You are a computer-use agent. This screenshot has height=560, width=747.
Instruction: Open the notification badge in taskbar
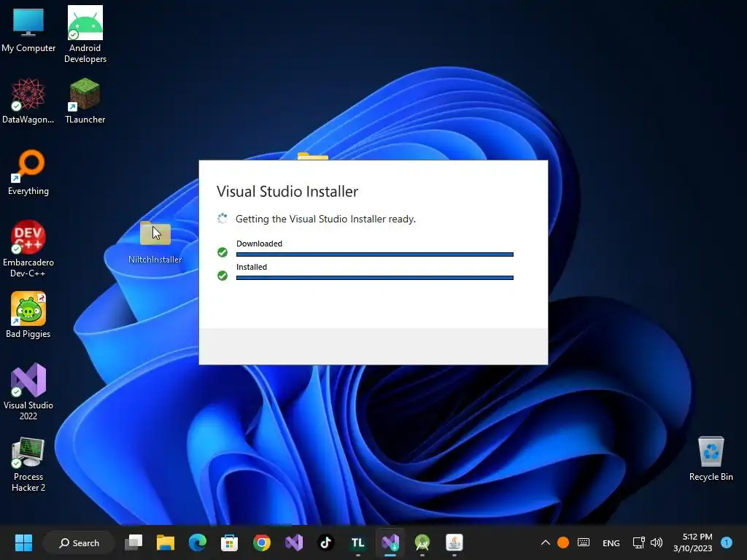click(727, 542)
